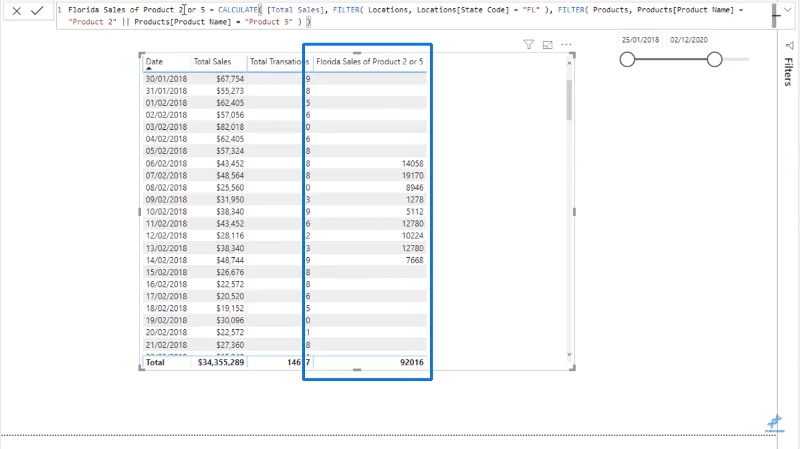Screen dimensions: 800x449
Task: Select the Florida value 7668
Action: coord(415,260)
